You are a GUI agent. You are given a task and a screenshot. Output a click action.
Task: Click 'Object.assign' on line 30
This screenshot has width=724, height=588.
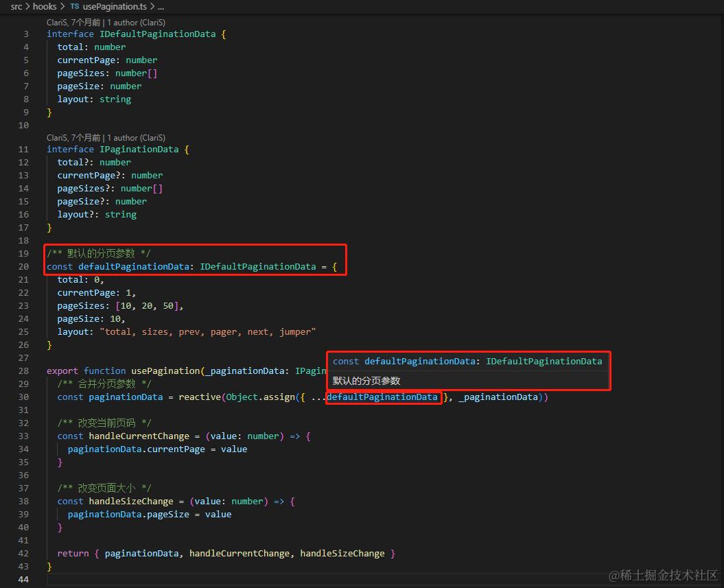click(260, 397)
